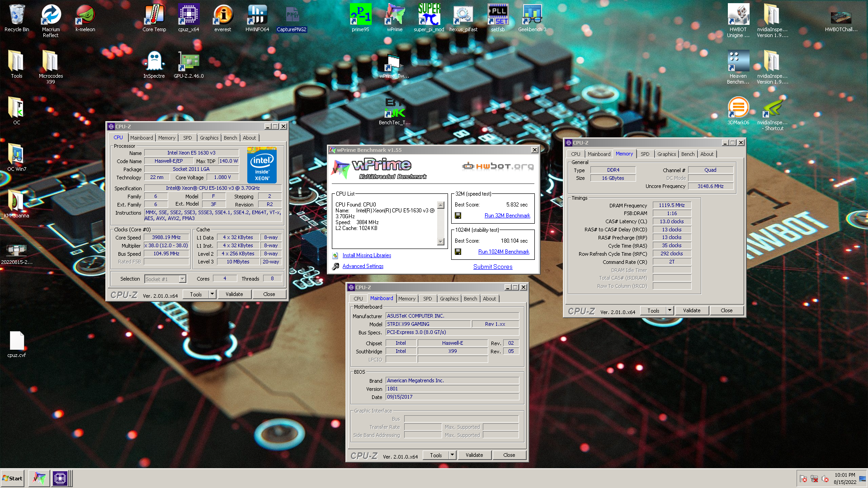Click Submit Scores link in wPrime

(x=493, y=267)
